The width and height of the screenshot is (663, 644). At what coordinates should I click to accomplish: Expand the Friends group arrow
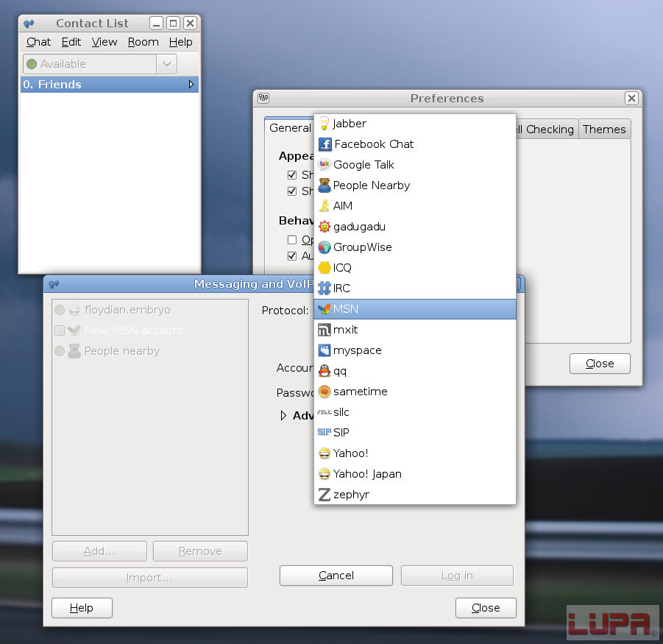coord(191,85)
